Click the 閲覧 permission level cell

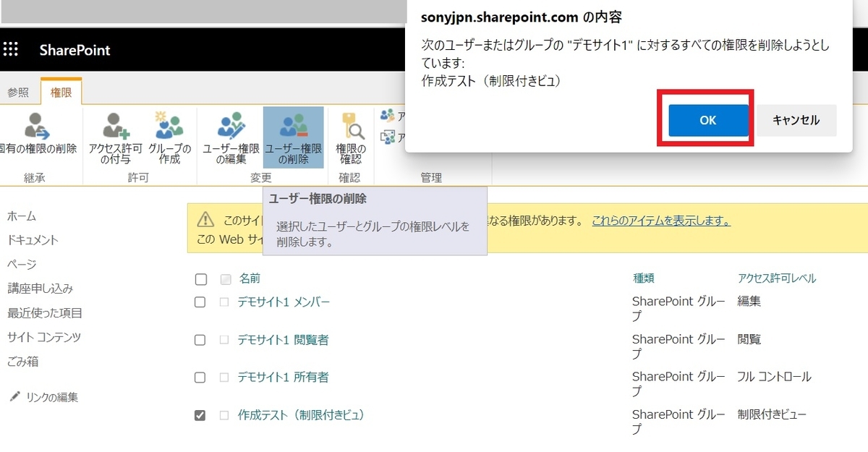(749, 339)
